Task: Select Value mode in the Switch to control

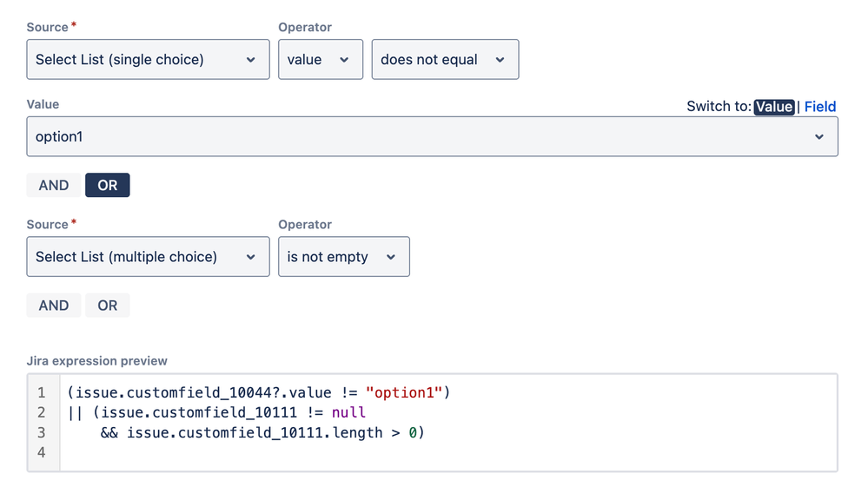Action: 773,106
